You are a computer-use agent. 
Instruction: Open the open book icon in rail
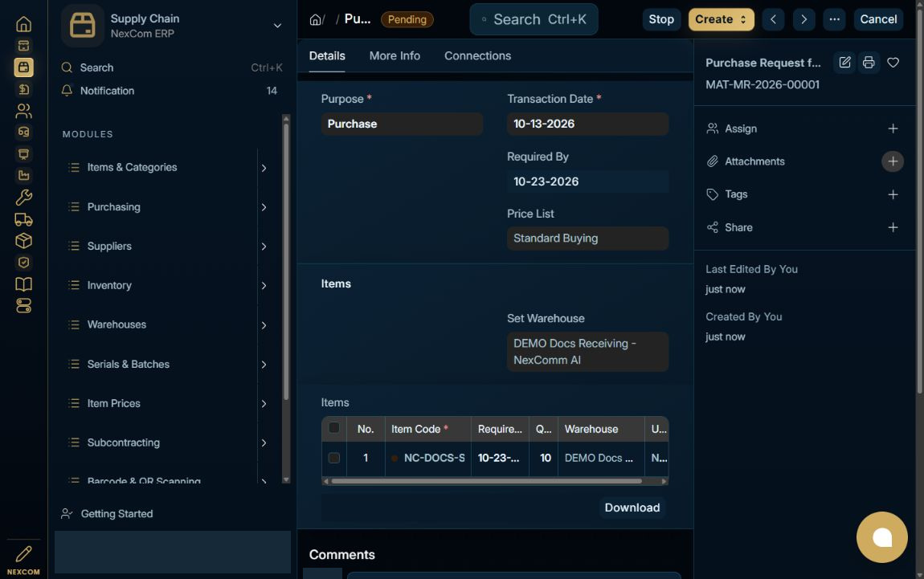(x=23, y=284)
